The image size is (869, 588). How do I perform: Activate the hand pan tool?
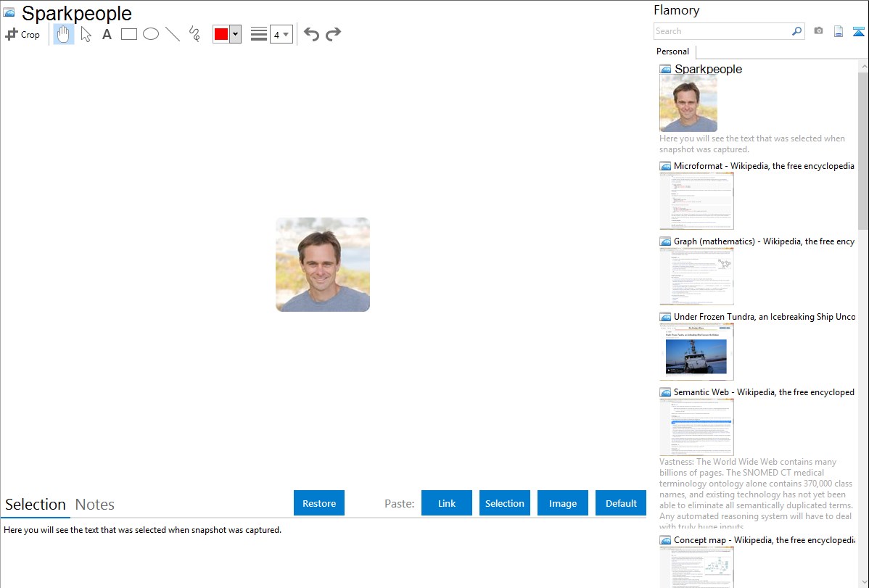(63, 34)
